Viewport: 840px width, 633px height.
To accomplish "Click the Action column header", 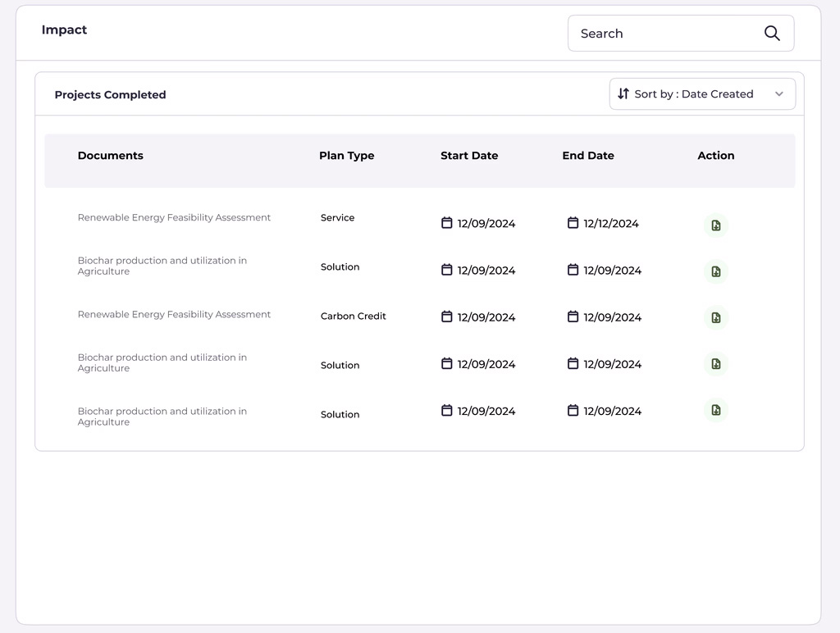I will (715, 156).
